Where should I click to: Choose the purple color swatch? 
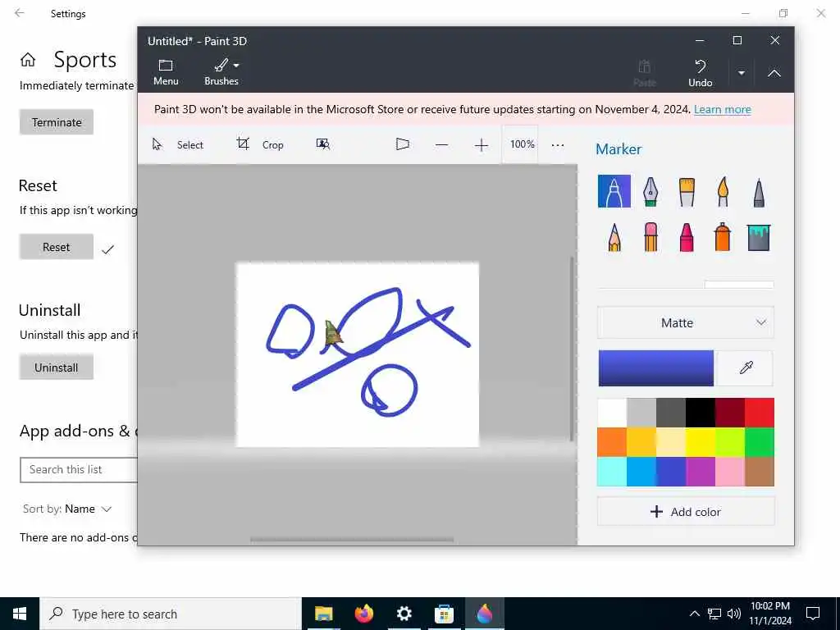coord(701,472)
